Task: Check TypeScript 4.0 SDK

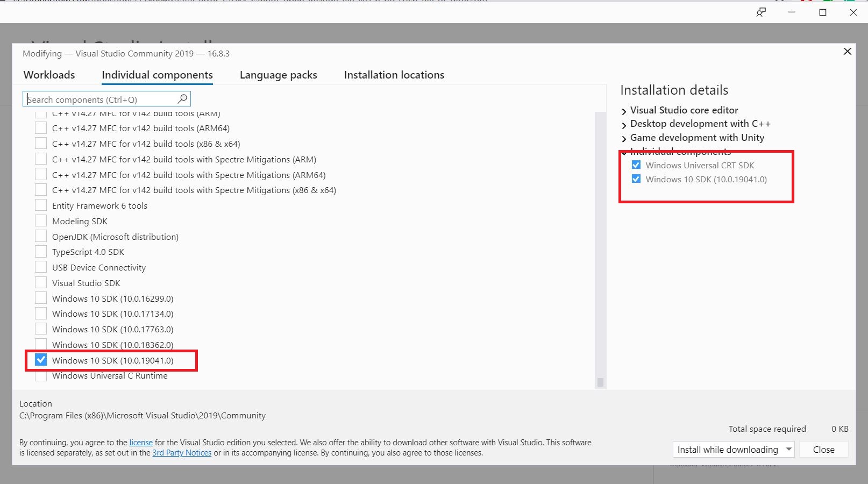Action: [x=40, y=251]
